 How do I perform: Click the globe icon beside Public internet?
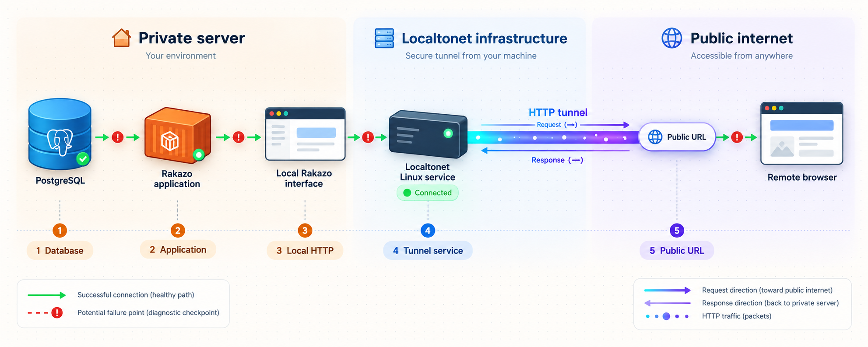tap(672, 38)
